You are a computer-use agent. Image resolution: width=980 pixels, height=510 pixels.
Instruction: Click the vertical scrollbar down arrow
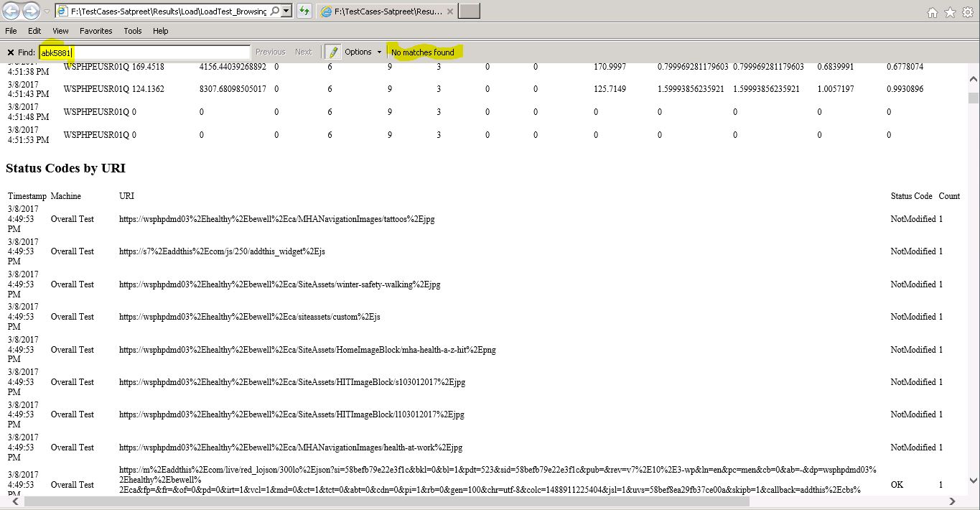[x=974, y=482]
